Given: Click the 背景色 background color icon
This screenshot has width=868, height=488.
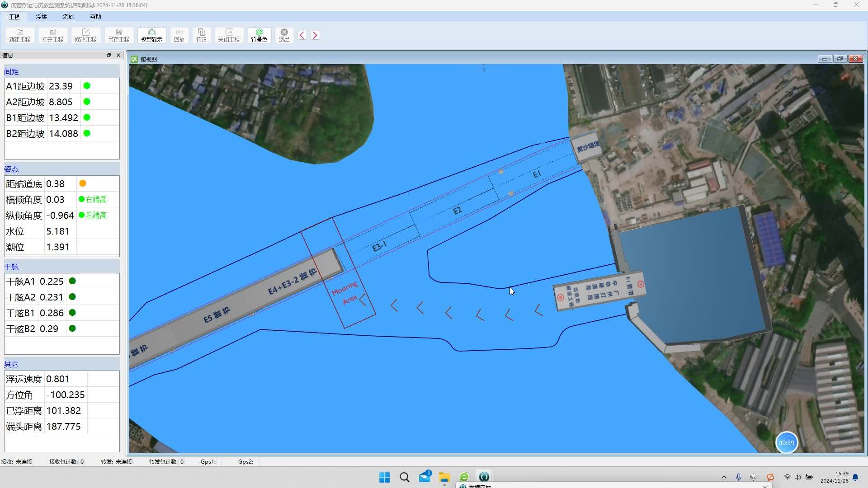Looking at the screenshot, I should pyautogui.click(x=259, y=35).
